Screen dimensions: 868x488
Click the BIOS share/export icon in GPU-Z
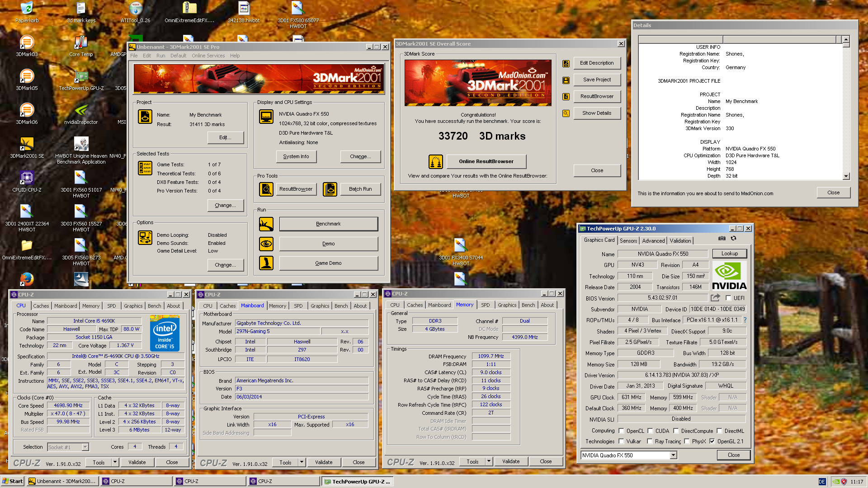coord(715,298)
